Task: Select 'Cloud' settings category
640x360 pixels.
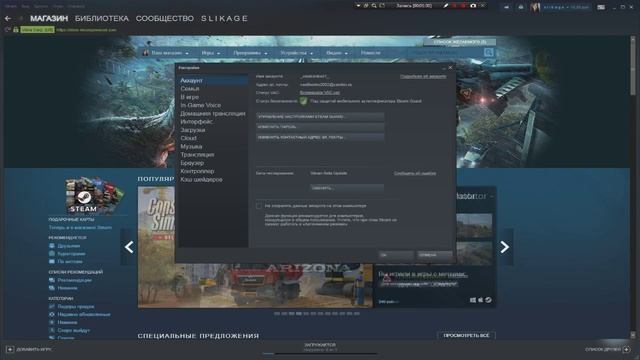Action: (x=213, y=138)
